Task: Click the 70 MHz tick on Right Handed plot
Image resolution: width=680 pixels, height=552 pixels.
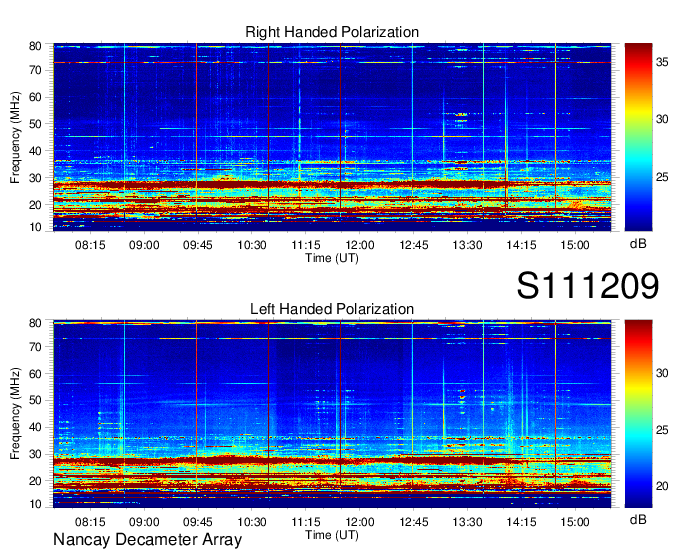Action: [x=35, y=70]
